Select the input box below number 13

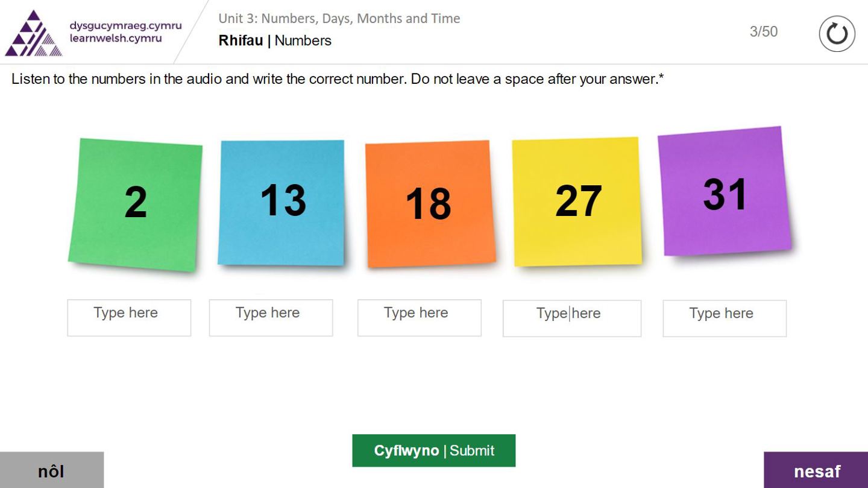tap(271, 318)
